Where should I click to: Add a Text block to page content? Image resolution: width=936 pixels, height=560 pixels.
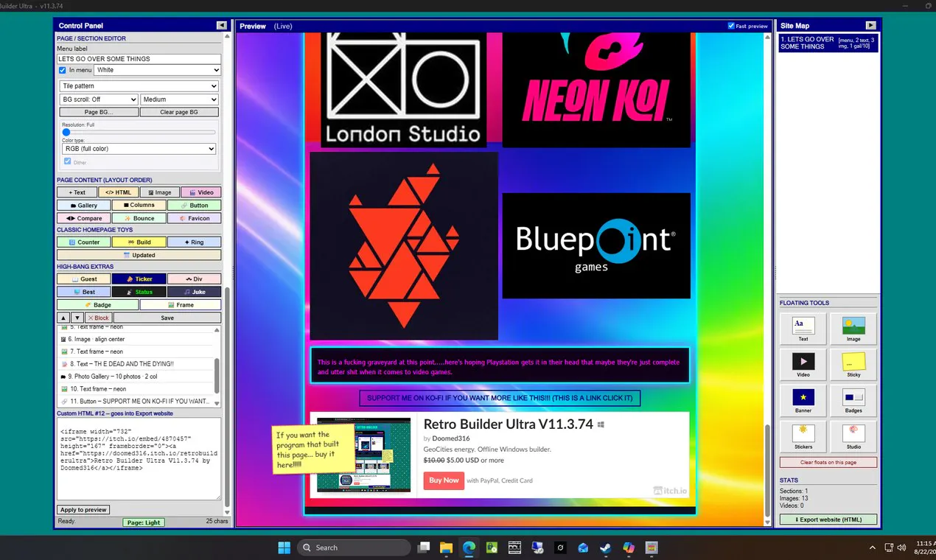click(77, 192)
